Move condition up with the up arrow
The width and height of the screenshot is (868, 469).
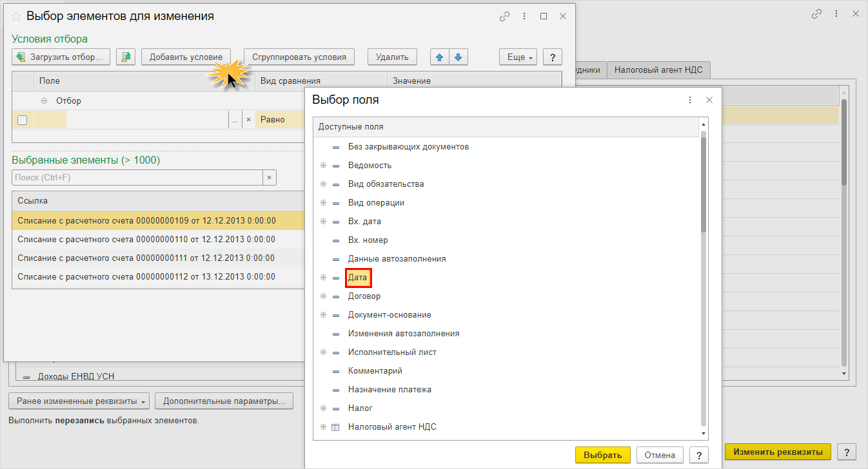point(440,57)
